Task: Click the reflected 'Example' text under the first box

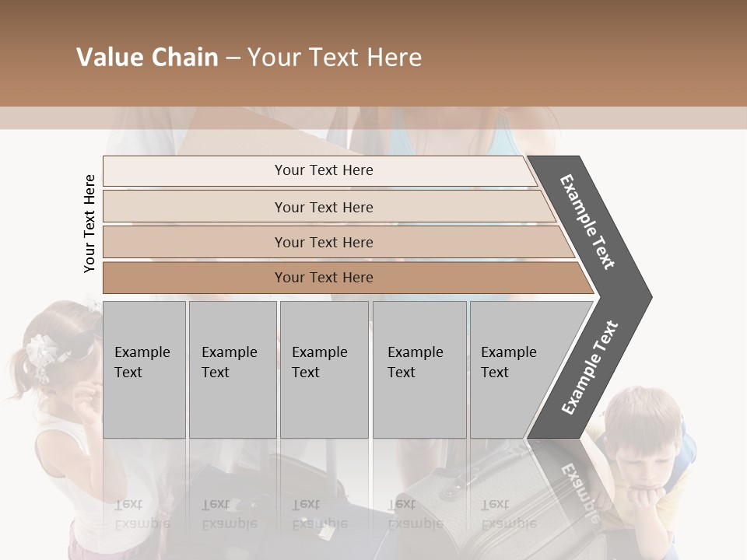Action: pyautogui.click(x=142, y=523)
